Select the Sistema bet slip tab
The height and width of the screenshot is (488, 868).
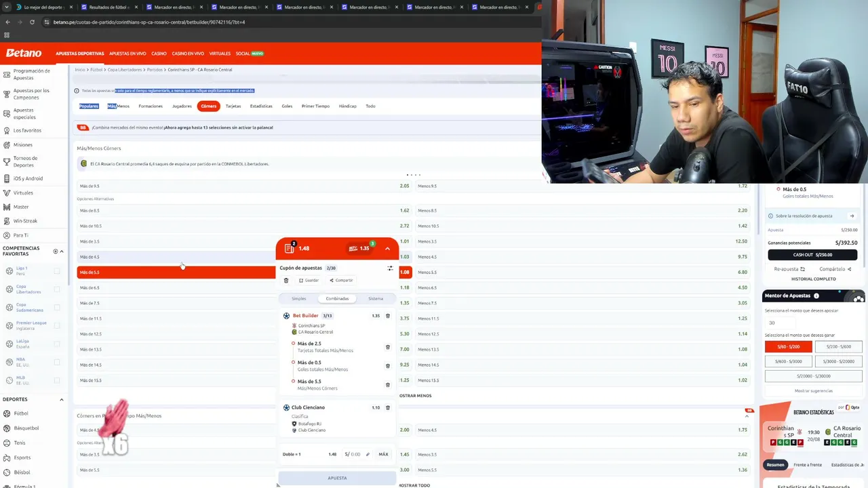(x=376, y=299)
